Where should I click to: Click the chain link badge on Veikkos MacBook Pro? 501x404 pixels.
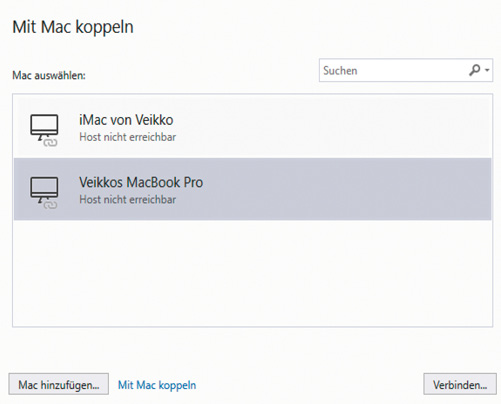(50, 205)
